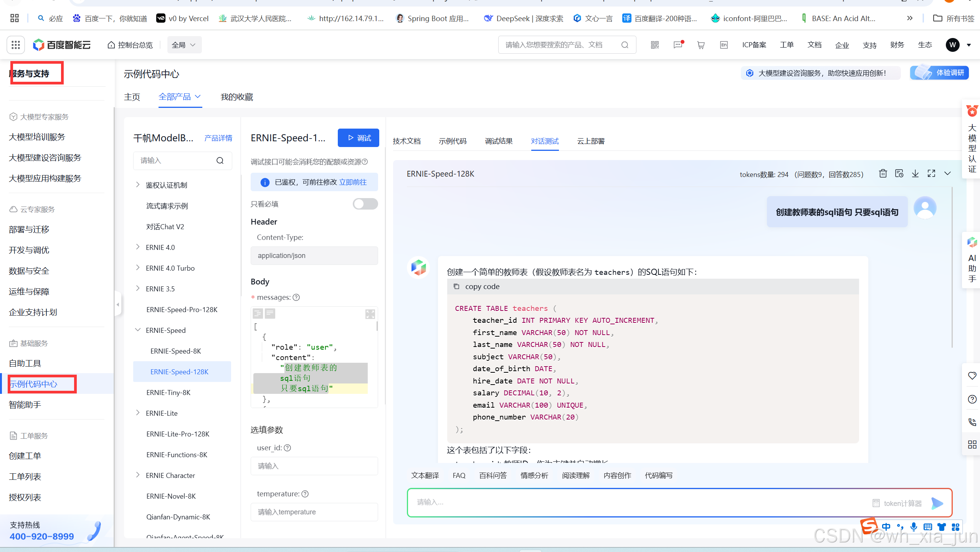980x552 pixels.
Task: Open the W user avatar menu
Action: click(x=952, y=45)
